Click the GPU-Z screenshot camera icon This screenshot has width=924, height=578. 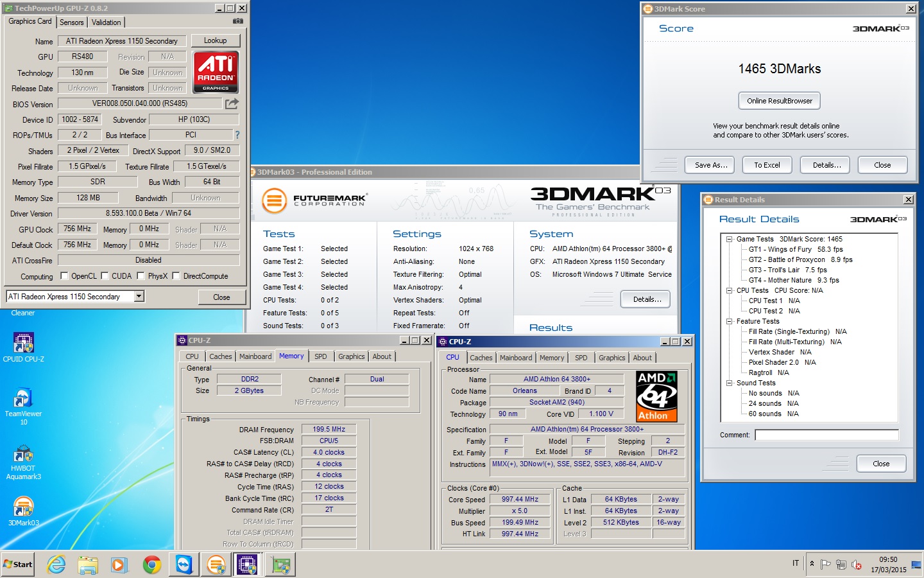(x=238, y=21)
